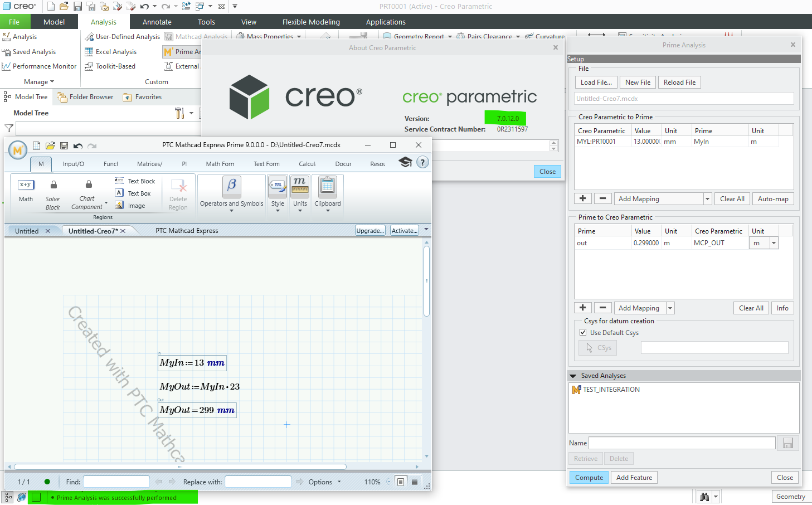Click the Reload File button
This screenshot has height=505, width=812.
click(x=679, y=82)
